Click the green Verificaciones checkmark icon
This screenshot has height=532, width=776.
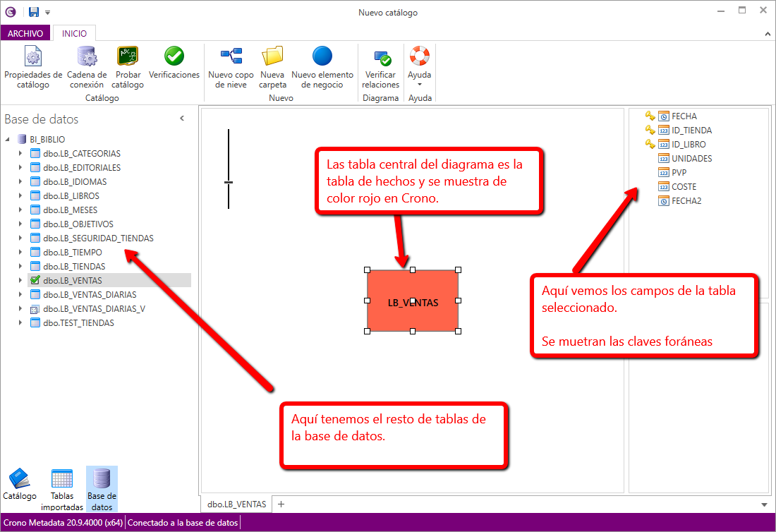click(174, 56)
